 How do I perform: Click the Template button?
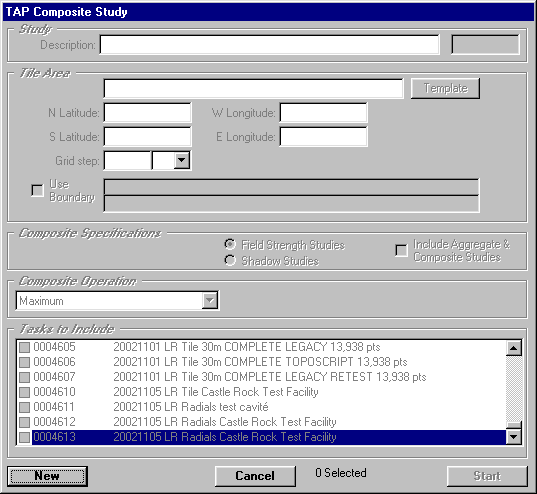tap(445, 88)
